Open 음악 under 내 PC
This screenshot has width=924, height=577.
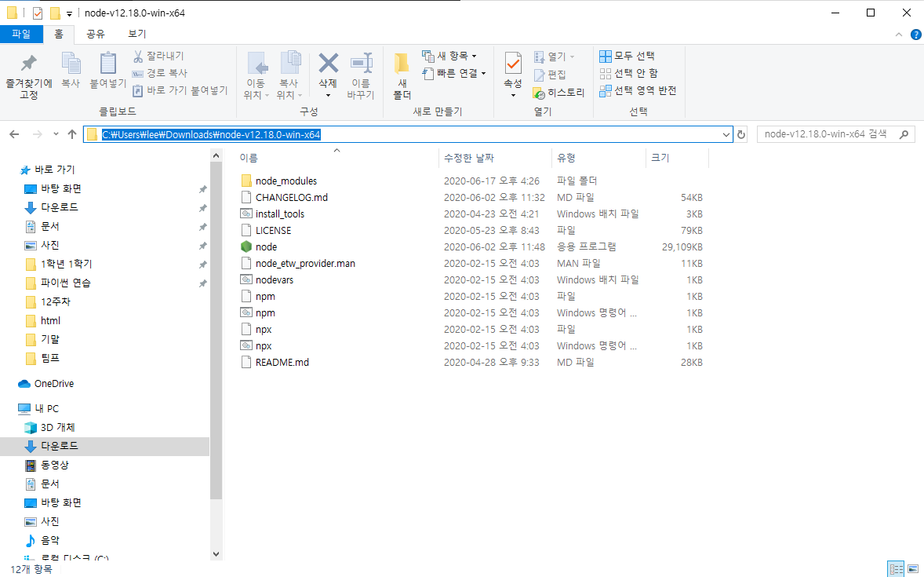[x=49, y=540]
